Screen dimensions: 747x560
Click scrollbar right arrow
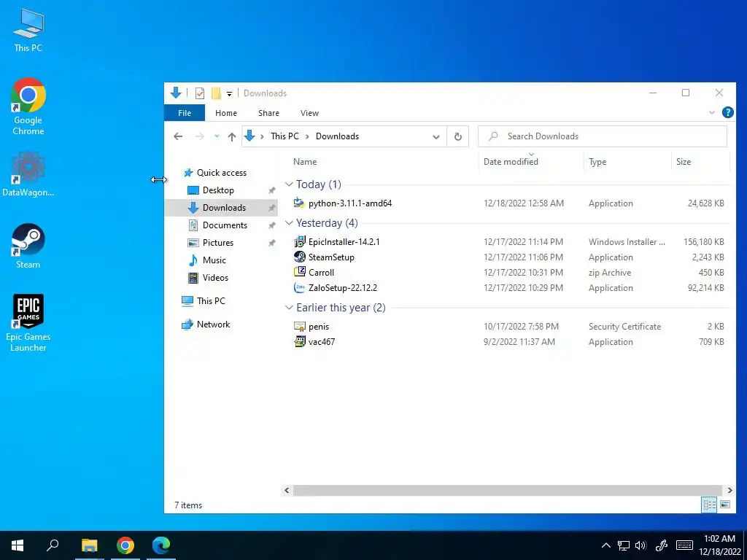729,490
